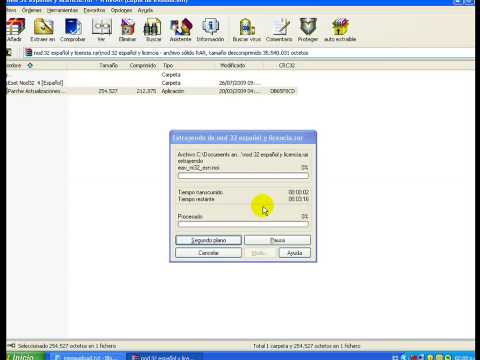The image size is (480, 360).
Task: Click the Nombre column sort arrow
Action: coord(30,65)
